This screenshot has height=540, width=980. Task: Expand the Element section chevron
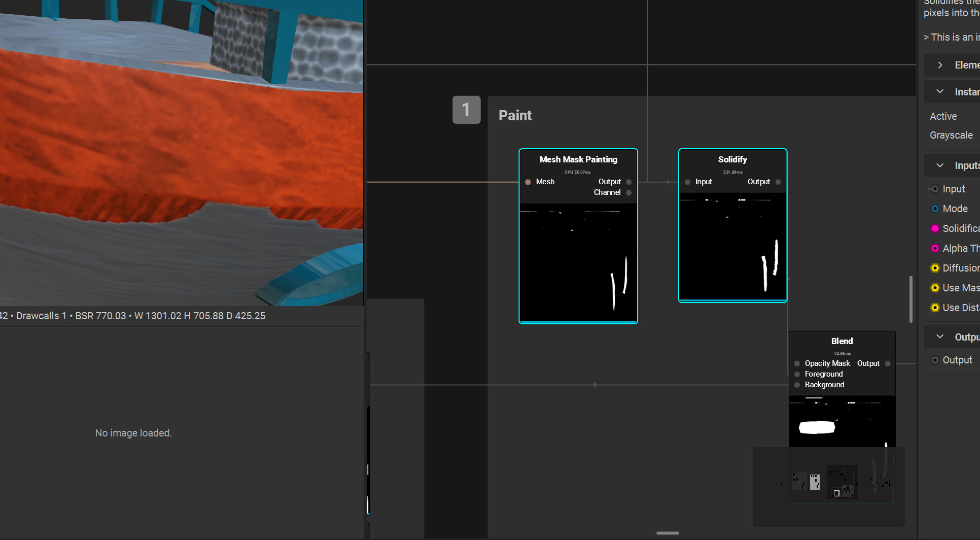940,65
